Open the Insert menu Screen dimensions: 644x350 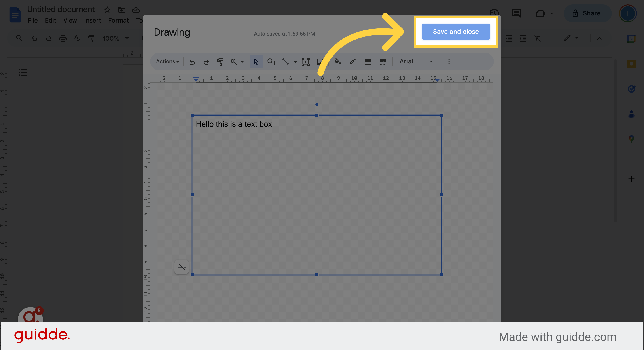click(92, 20)
